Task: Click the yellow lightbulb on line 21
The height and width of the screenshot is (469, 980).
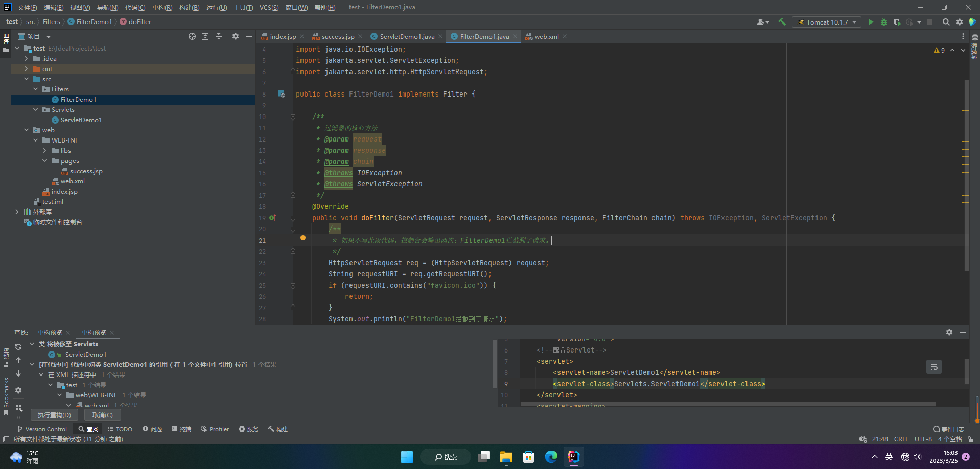Action: point(303,239)
